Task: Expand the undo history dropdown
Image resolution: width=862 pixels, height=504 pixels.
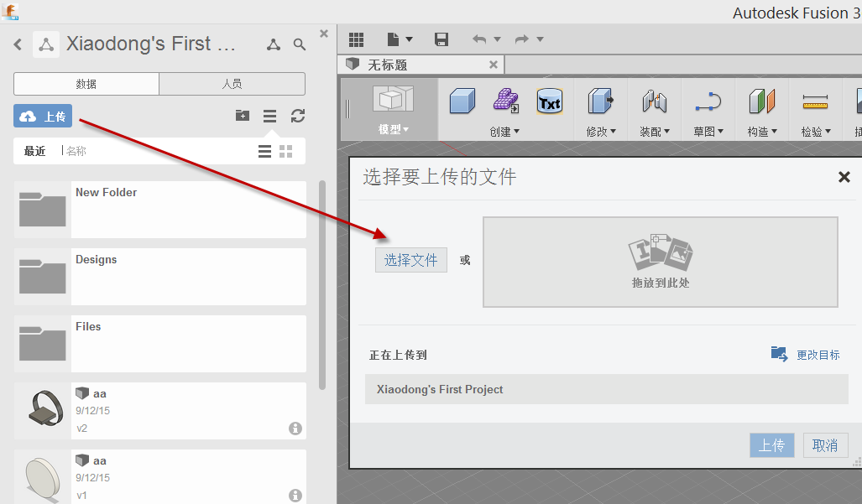Action: (x=498, y=39)
